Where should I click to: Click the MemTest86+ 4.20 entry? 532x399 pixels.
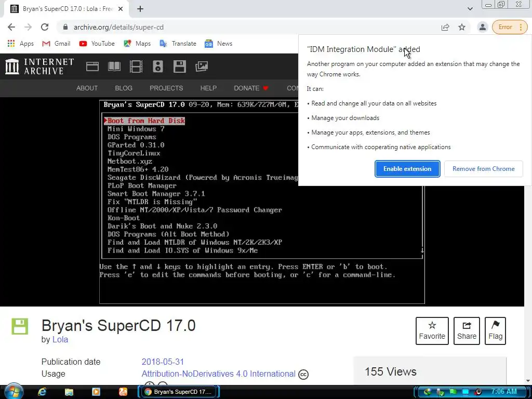click(x=138, y=169)
